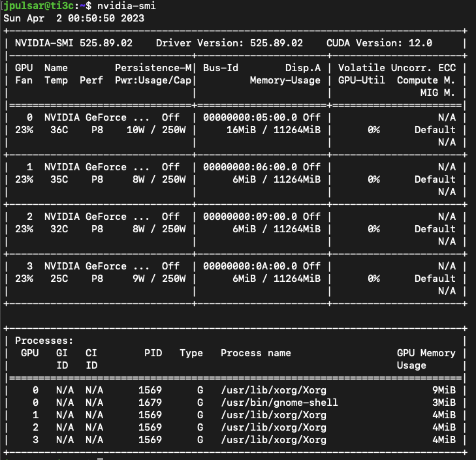Click process memory '3MiB'
Screen dimensions: 476x460
[x=444, y=403]
